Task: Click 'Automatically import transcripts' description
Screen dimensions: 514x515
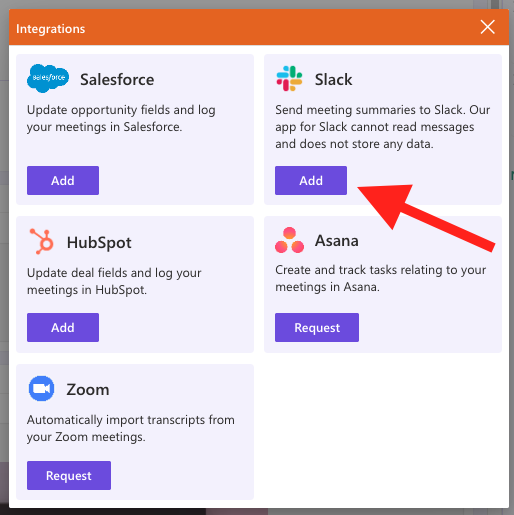Action: [x=131, y=428]
